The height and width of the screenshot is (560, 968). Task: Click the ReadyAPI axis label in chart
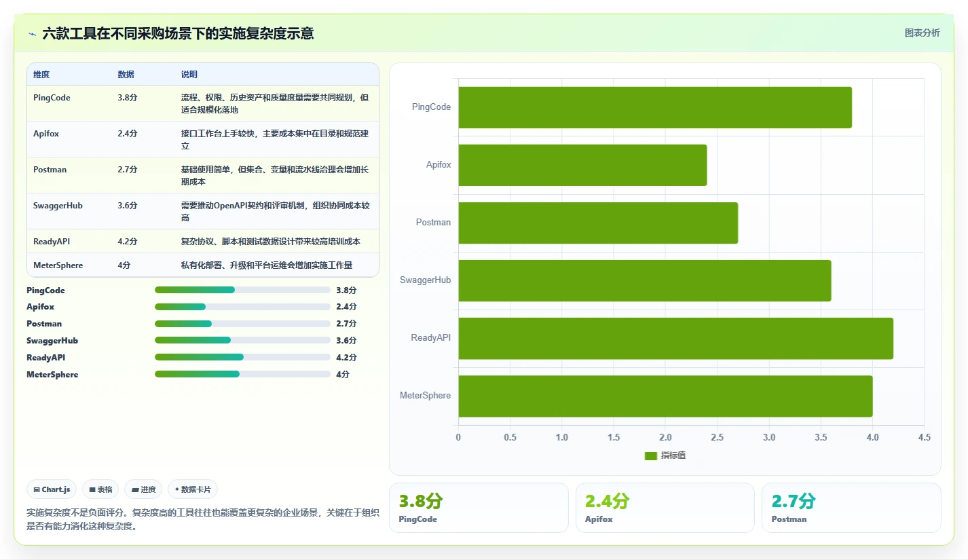431,338
